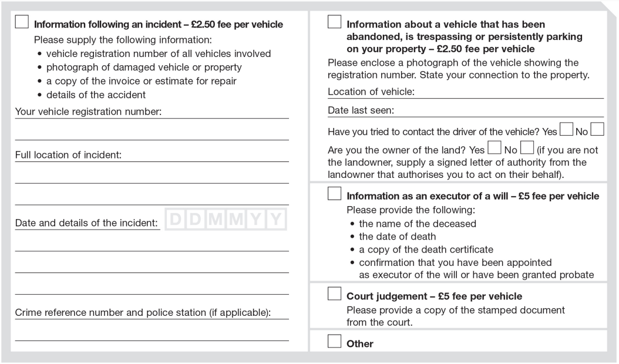The height and width of the screenshot is (364, 619).
Task: Tick the Information following an incident checkbox
Action: (x=22, y=22)
